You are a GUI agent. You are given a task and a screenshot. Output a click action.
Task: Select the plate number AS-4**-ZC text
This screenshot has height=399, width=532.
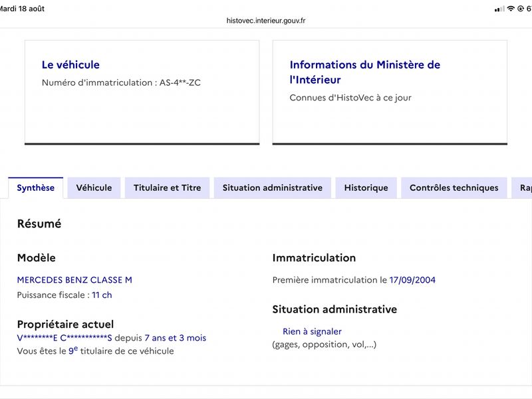[x=180, y=82]
